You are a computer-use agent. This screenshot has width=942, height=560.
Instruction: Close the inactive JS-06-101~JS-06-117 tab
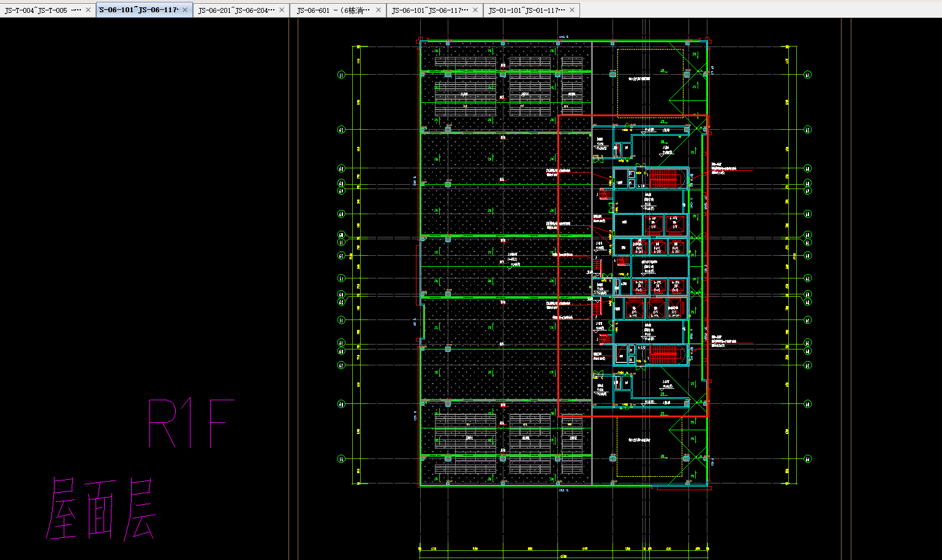coord(475,10)
